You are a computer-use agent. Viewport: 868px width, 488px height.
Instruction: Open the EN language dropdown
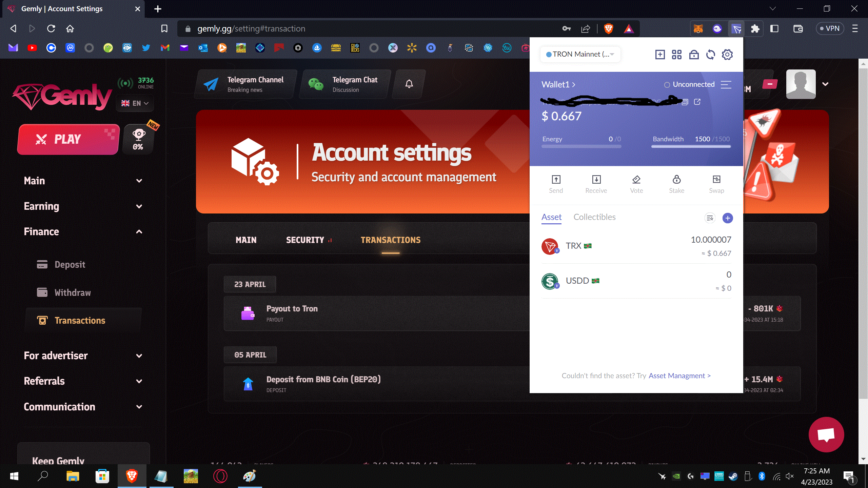(x=135, y=103)
